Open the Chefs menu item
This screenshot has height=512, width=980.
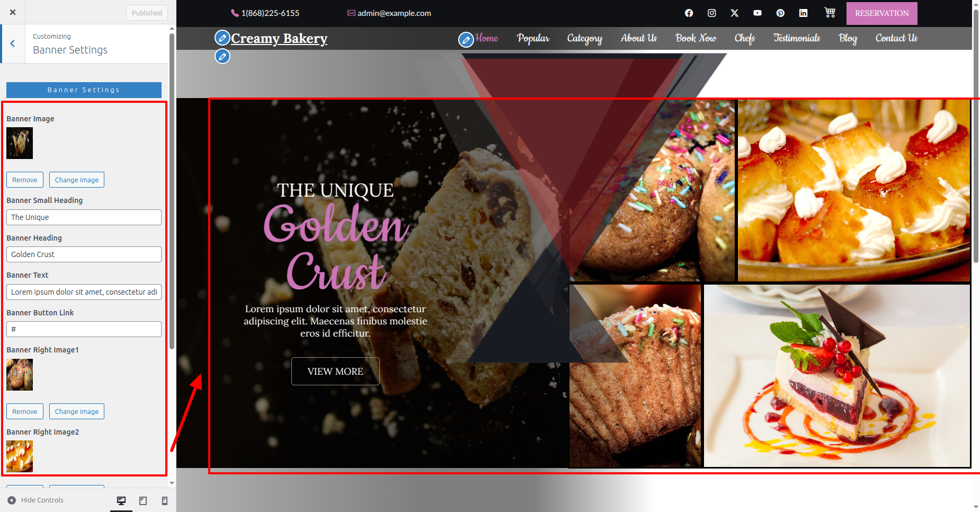pyautogui.click(x=745, y=38)
